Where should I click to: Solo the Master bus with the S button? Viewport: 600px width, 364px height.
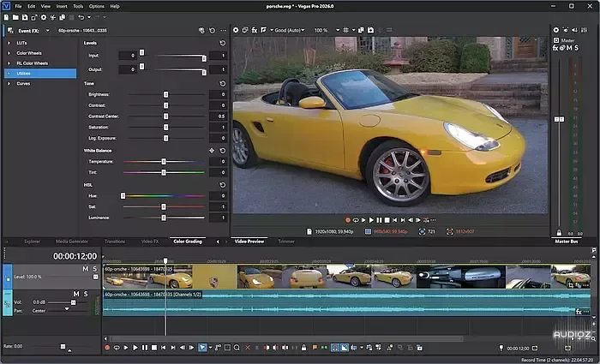[576, 48]
